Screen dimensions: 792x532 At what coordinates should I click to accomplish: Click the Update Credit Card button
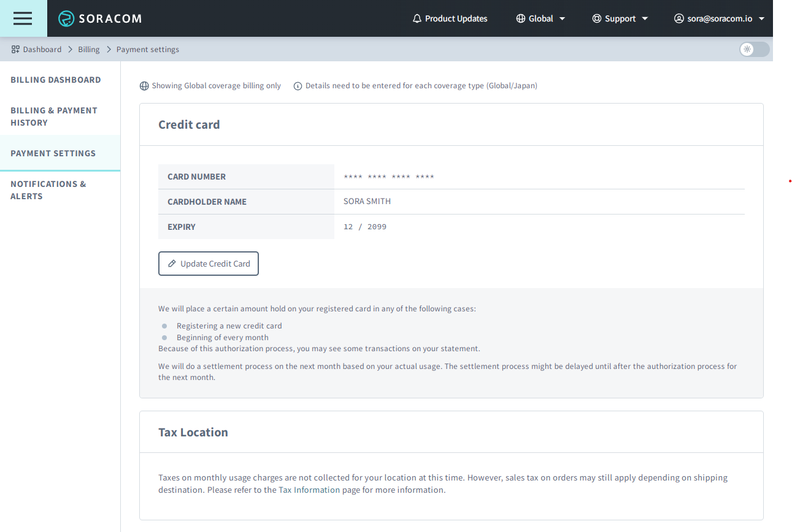[x=208, y=263]
